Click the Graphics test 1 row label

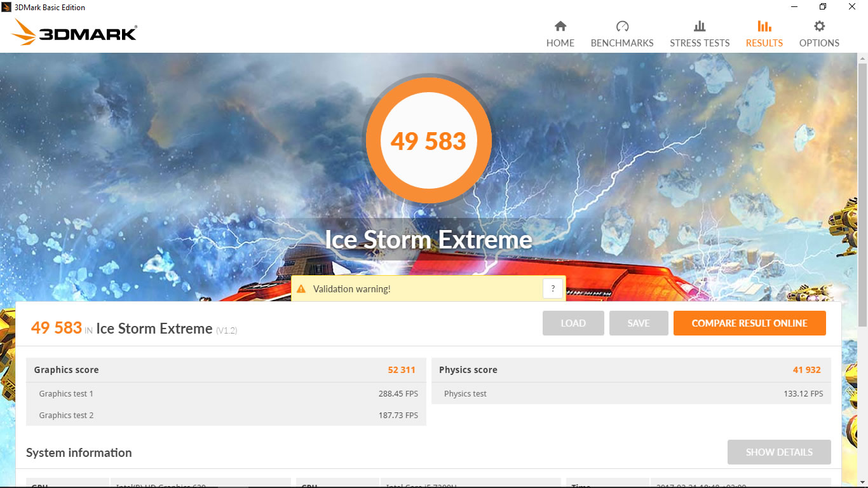pos(66,393)
